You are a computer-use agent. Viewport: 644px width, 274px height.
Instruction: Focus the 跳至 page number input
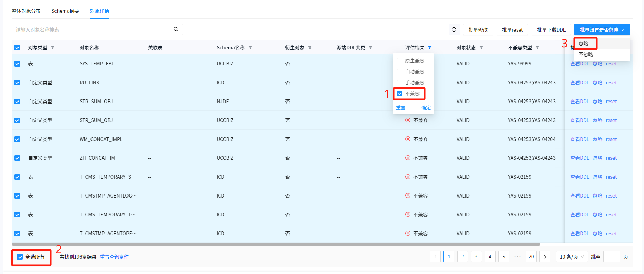click(x=612, y=257)
